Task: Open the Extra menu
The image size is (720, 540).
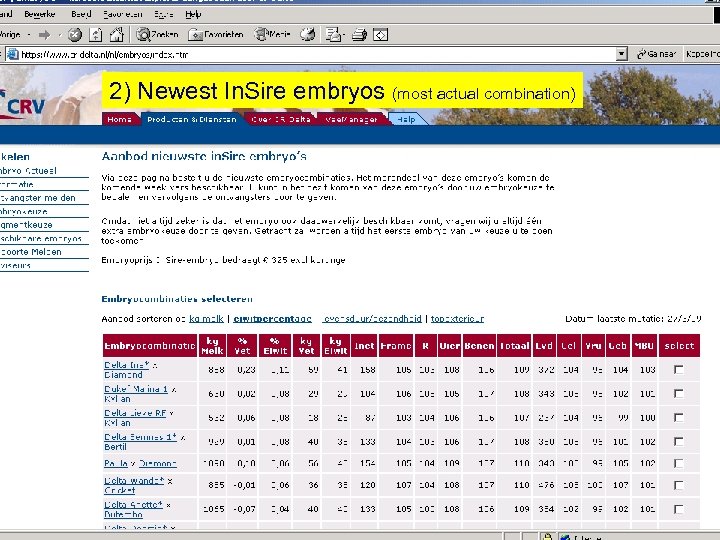Action: [x=163, y=14]
